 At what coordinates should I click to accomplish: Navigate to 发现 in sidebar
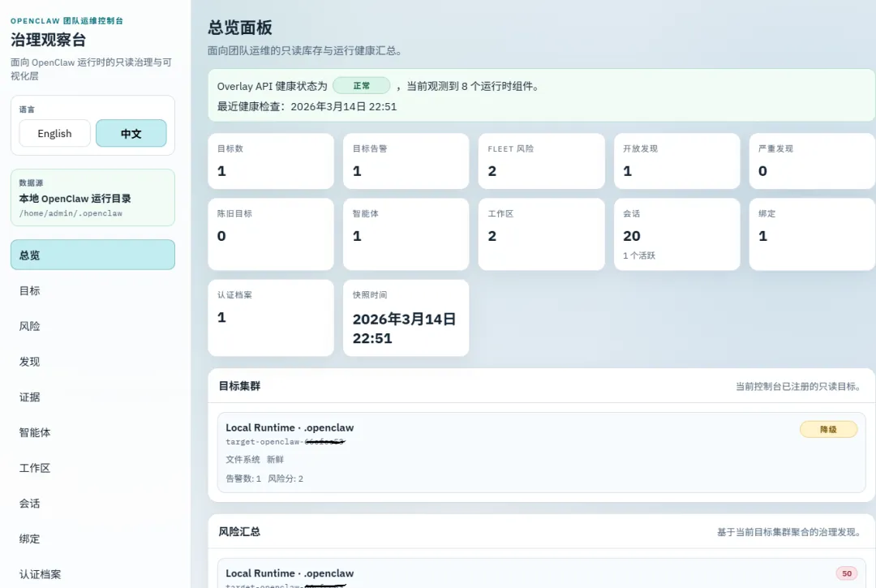click(92, 361)
